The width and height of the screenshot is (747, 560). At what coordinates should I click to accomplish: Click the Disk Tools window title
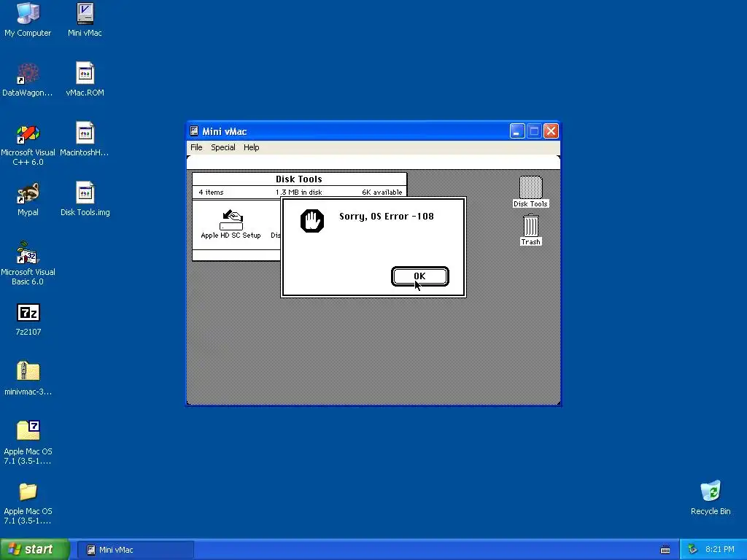click(298, 179)
